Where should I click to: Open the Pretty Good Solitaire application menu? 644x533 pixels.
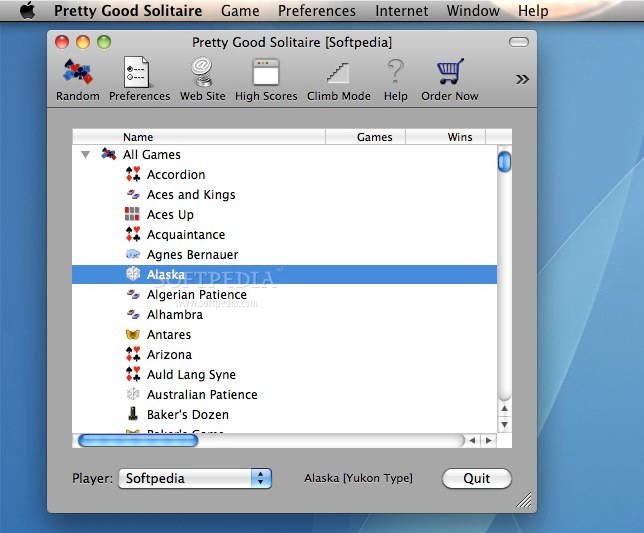[128, 11]
